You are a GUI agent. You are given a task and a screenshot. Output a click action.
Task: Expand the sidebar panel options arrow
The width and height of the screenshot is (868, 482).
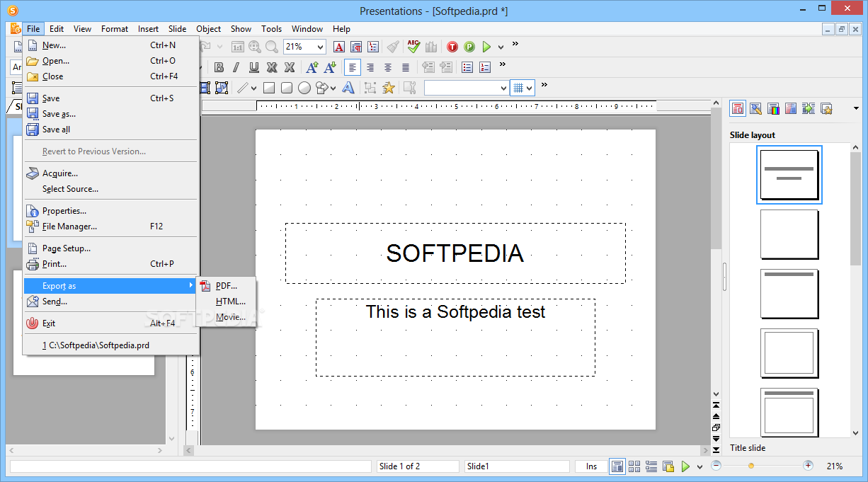pos(856,108)
